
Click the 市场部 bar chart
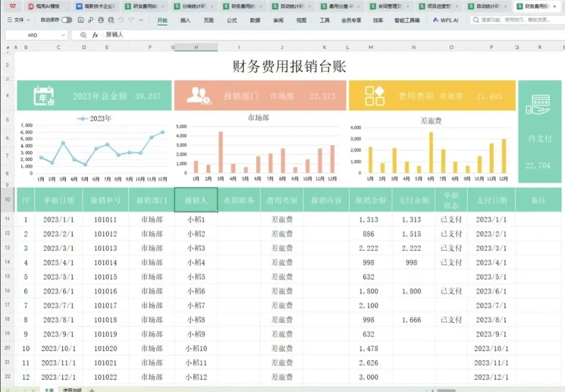tap(260, 148)
